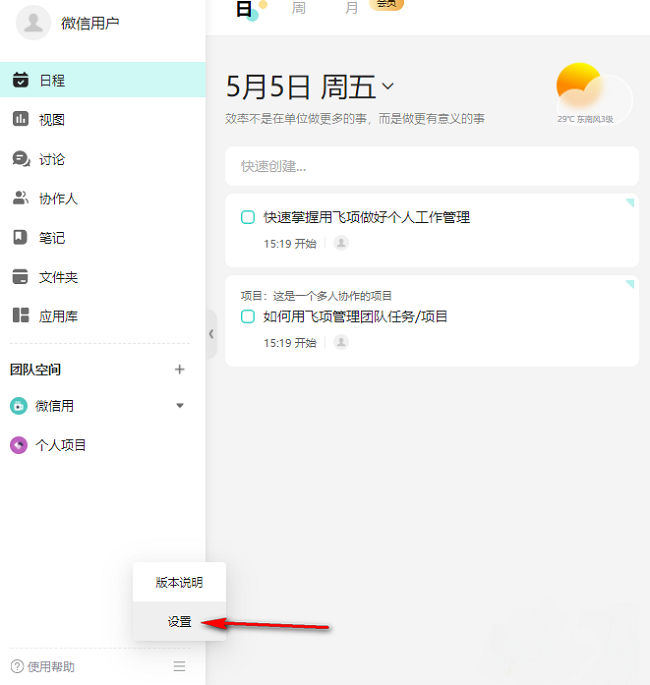Click the hamburger menu icon at bottom
The height and width of the screenshot is (685, 650).
tap(179, 666)
